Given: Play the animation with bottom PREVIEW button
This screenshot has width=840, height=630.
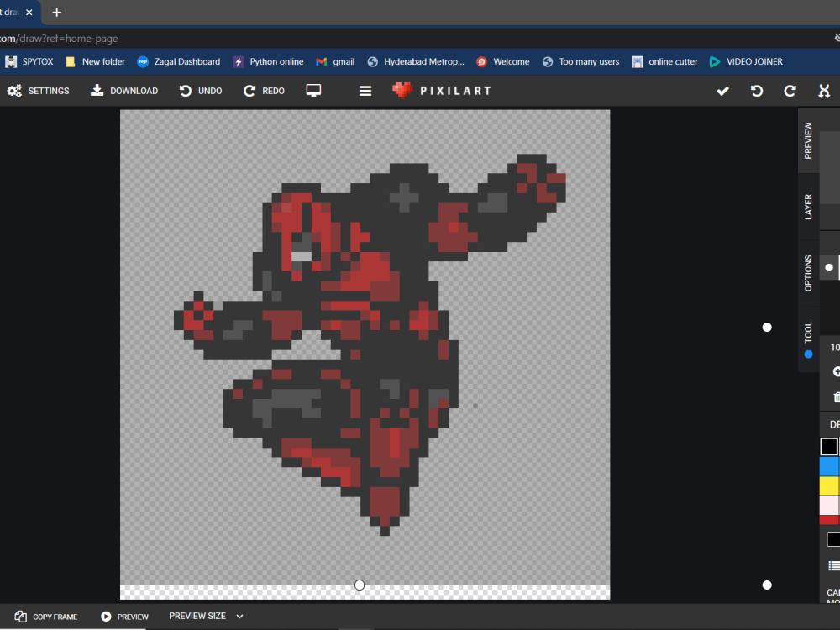Looking at the screenshot, I should (125, 617).
